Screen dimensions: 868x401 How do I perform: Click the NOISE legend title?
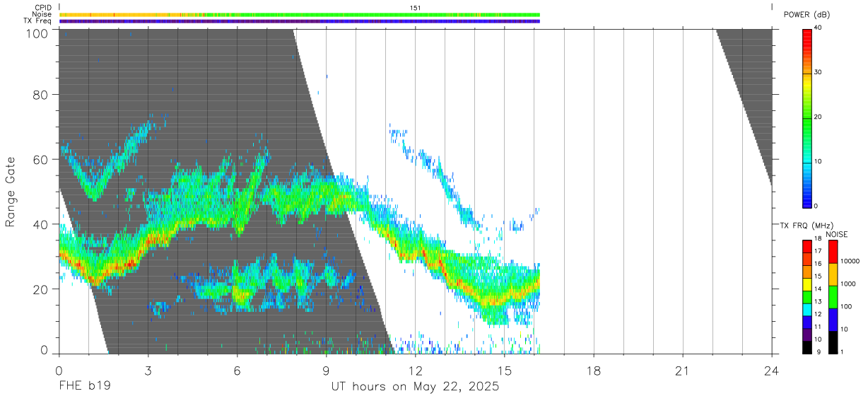[838, 234]
